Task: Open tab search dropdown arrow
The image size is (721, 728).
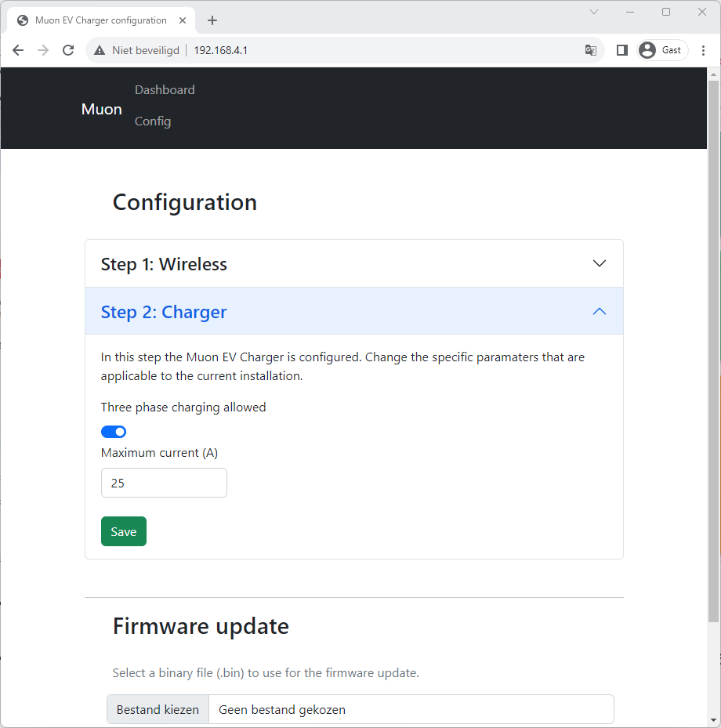Action: coord(594,12)
